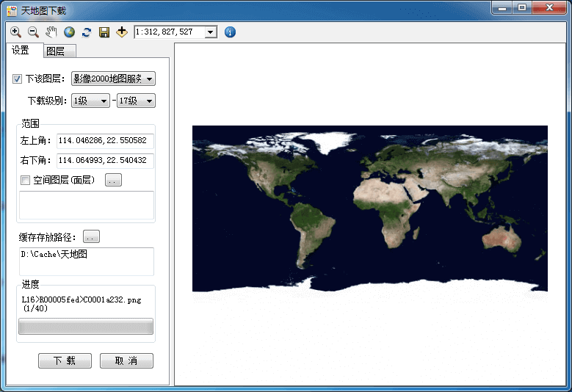Enable the 空间图层(面层) checkbox

[x=25, y=180]
